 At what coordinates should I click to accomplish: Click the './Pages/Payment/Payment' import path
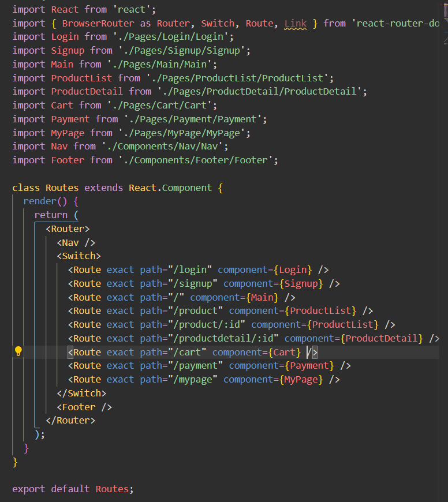(x=192, y=119)
